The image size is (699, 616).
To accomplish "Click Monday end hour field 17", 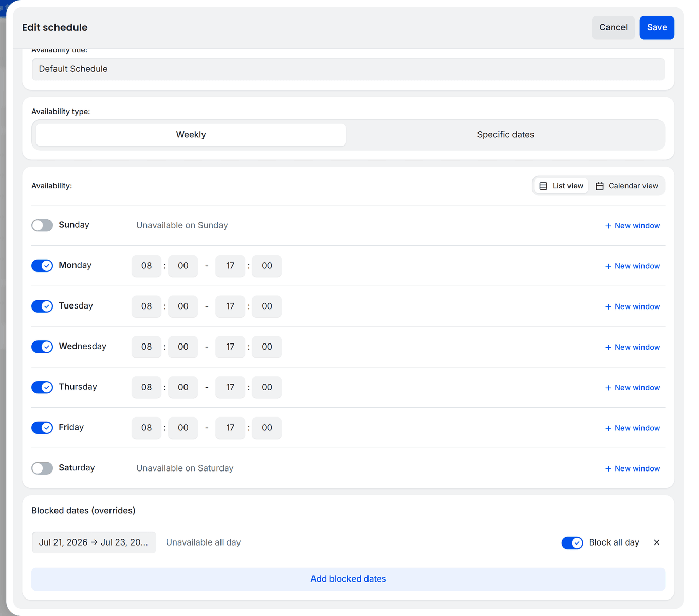I will (230, 266).
